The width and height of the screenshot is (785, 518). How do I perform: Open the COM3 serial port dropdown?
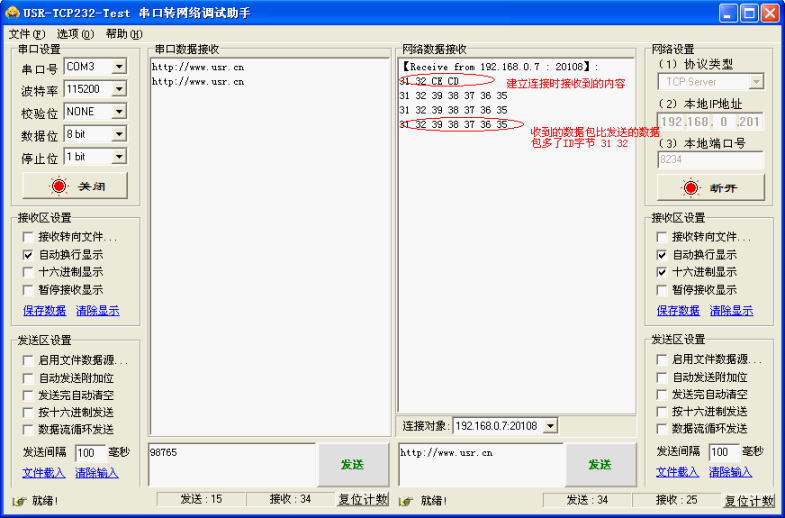[x=119, y=67]
